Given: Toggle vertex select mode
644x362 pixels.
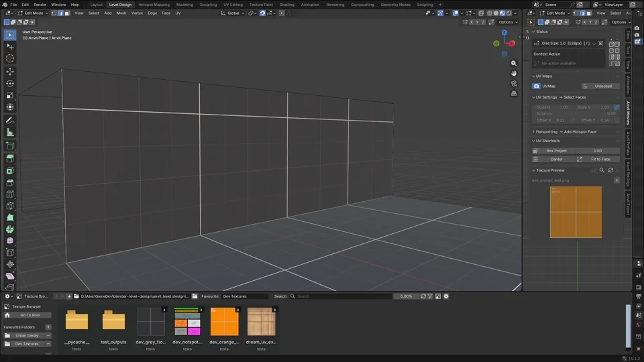Looking at the screenshot, I should coord(54,13).
